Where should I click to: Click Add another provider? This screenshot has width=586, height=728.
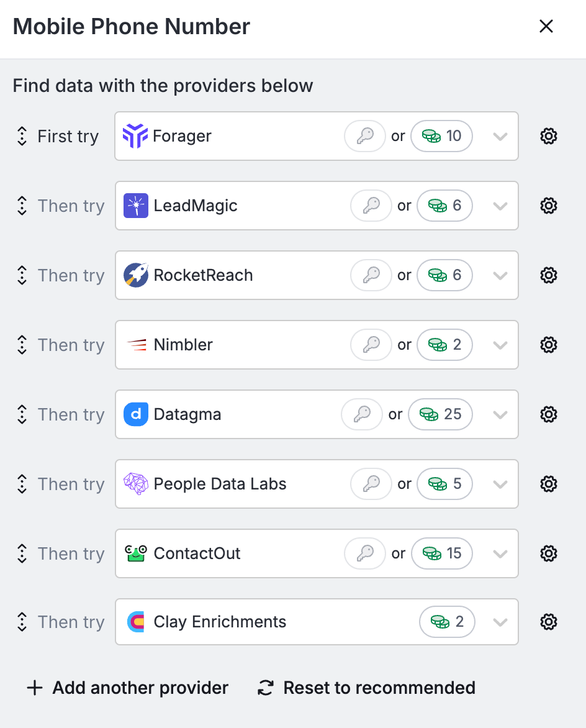128,688
